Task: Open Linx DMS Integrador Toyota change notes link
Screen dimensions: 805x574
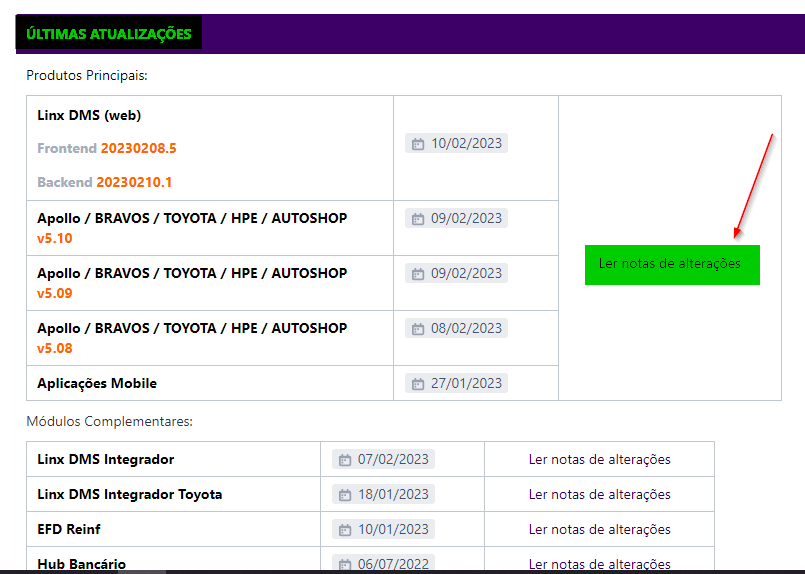Action: pos(600,494)
